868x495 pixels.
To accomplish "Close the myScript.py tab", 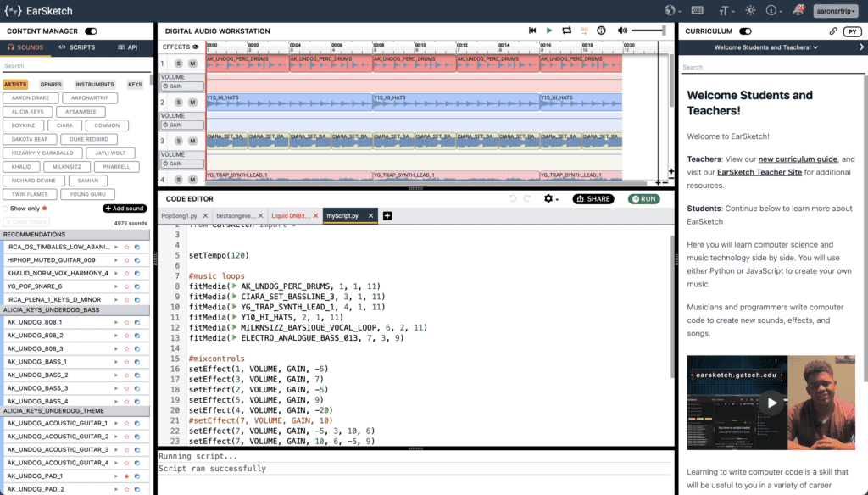I will (x=371, y=216).
